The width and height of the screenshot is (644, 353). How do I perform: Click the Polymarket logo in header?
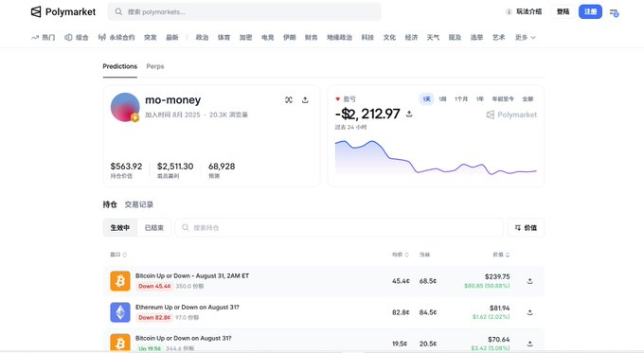pos(63,12)
